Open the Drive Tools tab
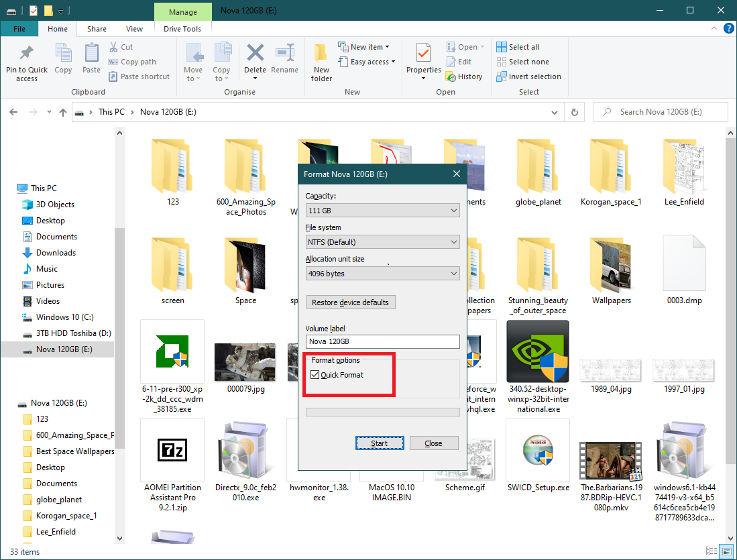 point(182,29)
